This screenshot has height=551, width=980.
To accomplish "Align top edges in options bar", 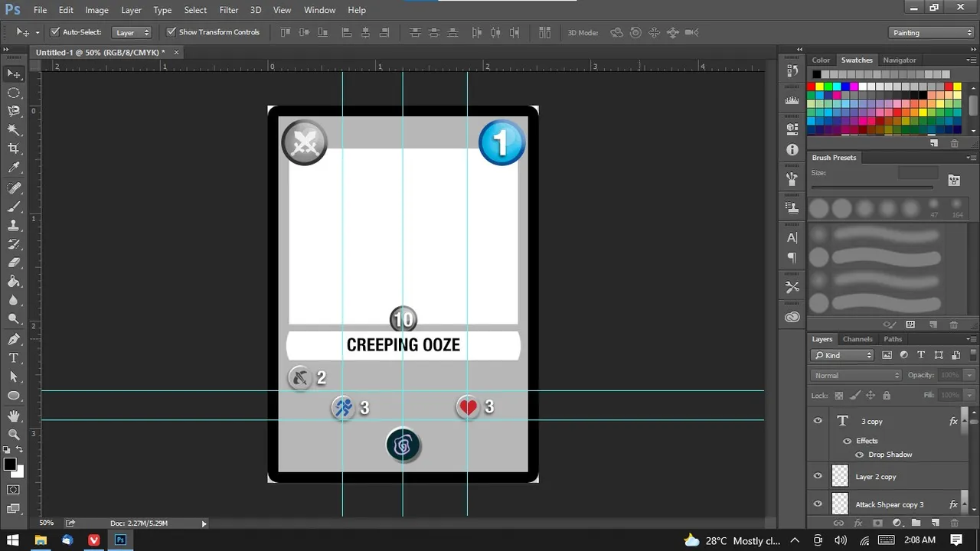I will [x=286, y=32].
